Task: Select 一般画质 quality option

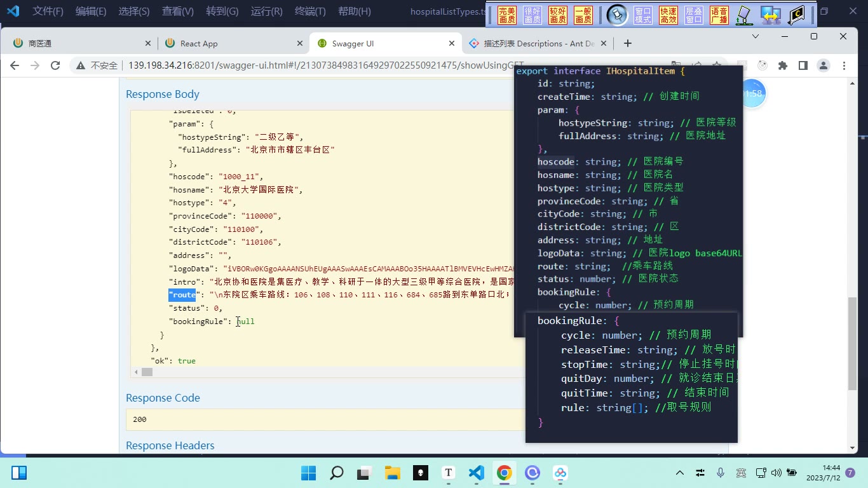Action: 583,15
